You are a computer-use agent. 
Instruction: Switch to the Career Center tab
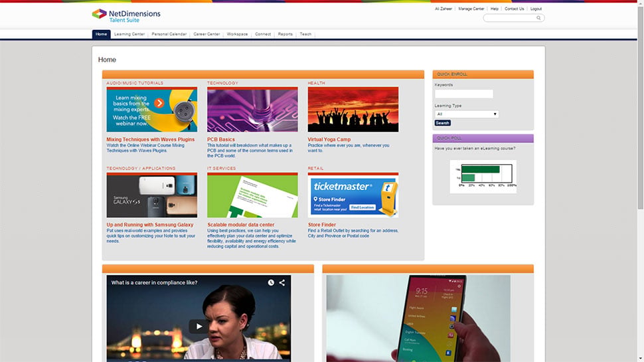pyautogui.click(x=206, y=34)
